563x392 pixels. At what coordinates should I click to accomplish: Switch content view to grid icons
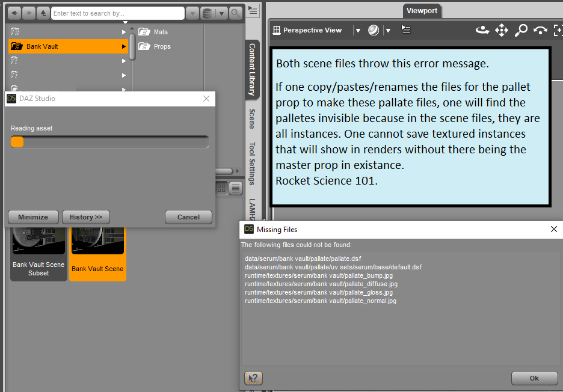[221, 188]
